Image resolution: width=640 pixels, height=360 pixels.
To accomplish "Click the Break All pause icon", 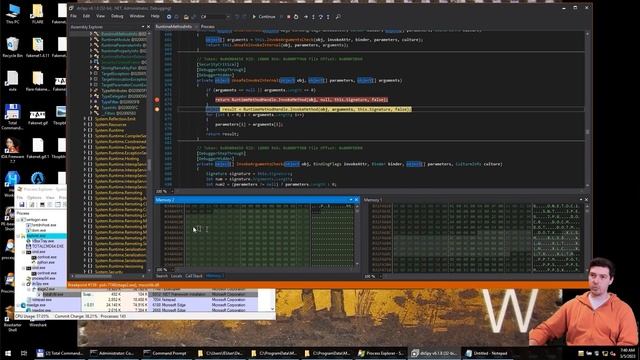I will [x=282, y=17].
